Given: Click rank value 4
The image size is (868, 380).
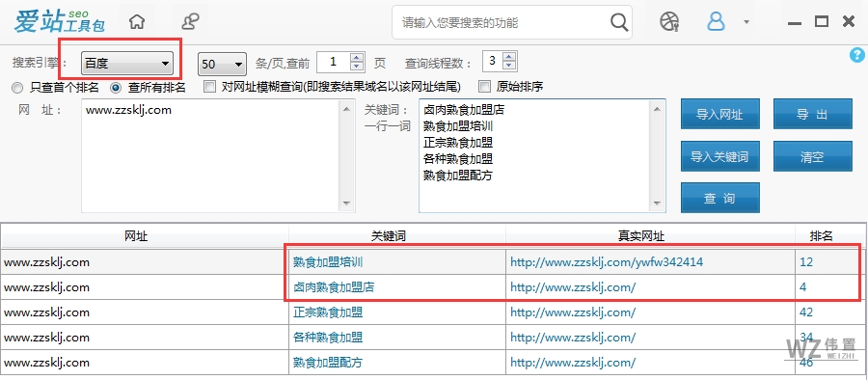Looking at the screenshot, I should coord(803,287).
